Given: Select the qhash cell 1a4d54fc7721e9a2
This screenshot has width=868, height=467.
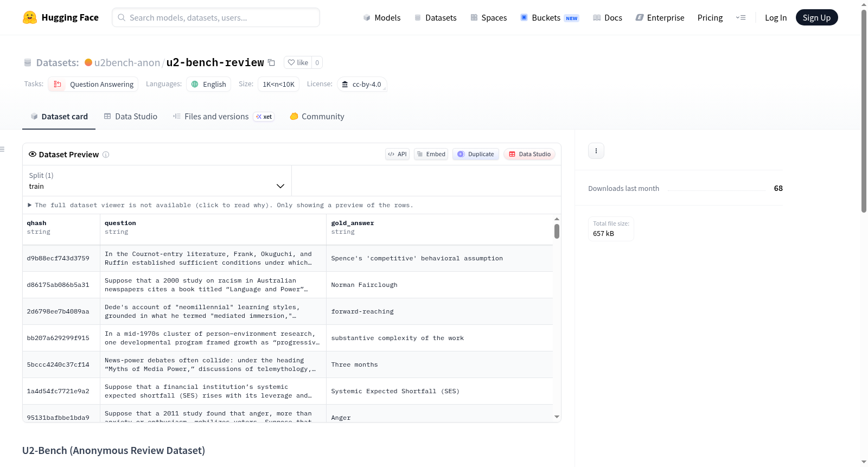Looking at the screenshot, I should coord(61,391).
